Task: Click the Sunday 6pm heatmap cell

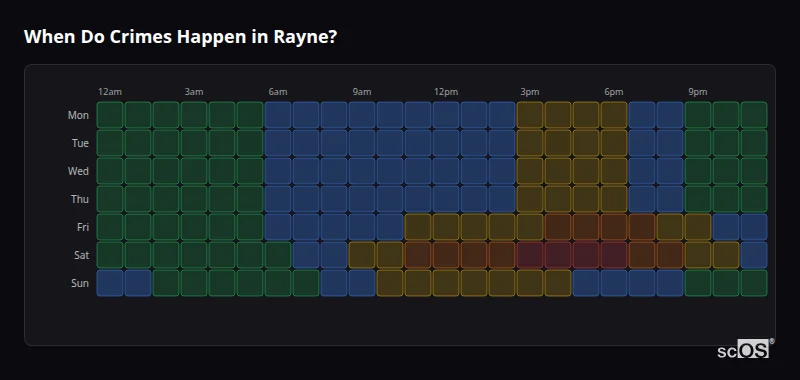Action: point(614,283)
